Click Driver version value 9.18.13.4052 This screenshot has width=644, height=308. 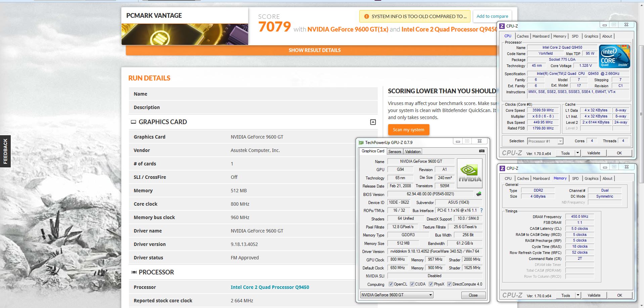point(244,244)
